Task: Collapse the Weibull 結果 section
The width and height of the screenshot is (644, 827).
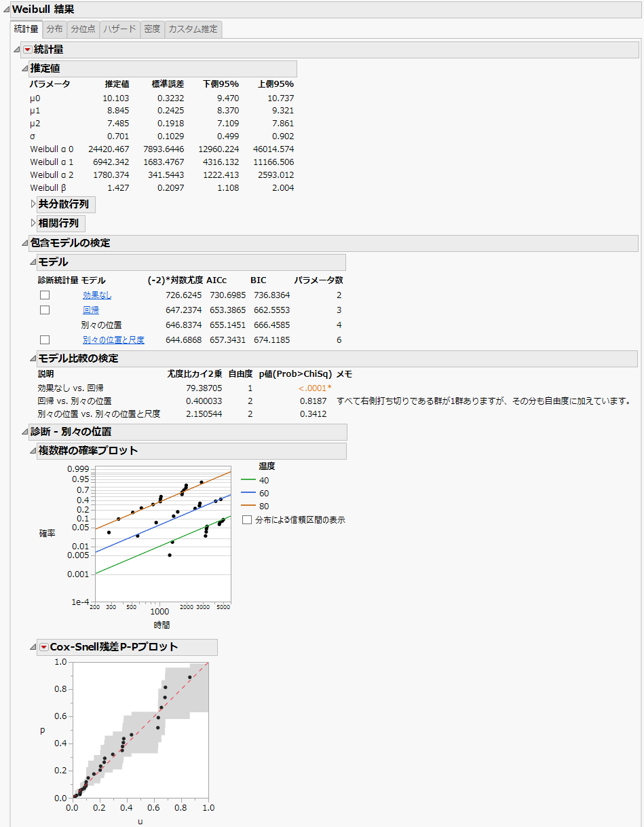Action: [x=6, y=10]
